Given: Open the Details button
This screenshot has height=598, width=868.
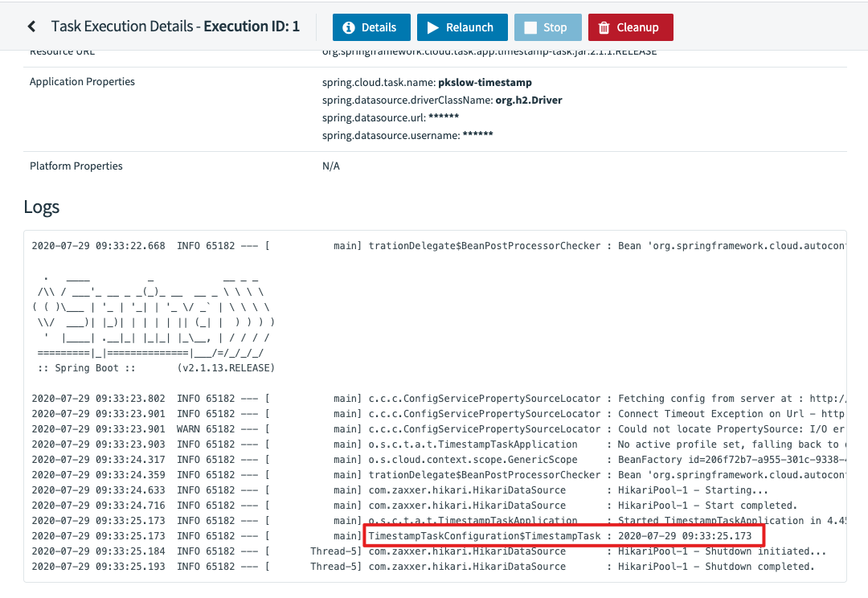Looking at the screenshot, I should (371, 27).
